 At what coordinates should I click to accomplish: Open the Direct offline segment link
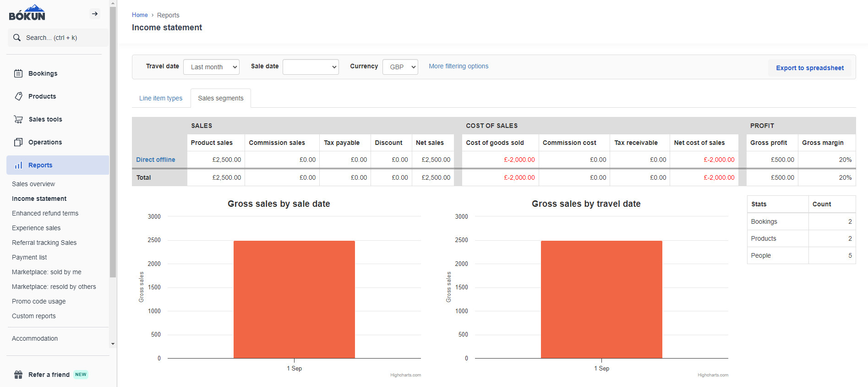156,160
